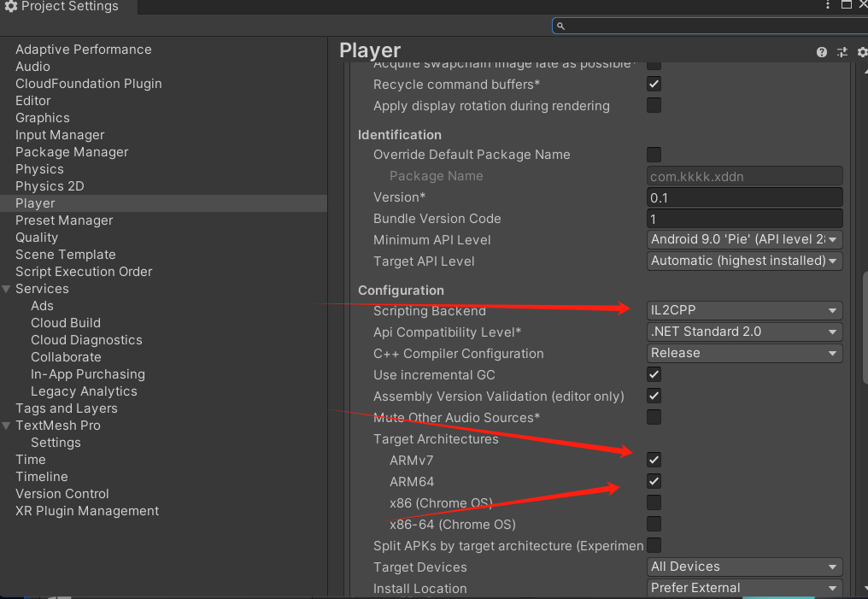Click the magnifier in the search field
The height and width of the screenshot is (599, 868).
pos(560,26)
